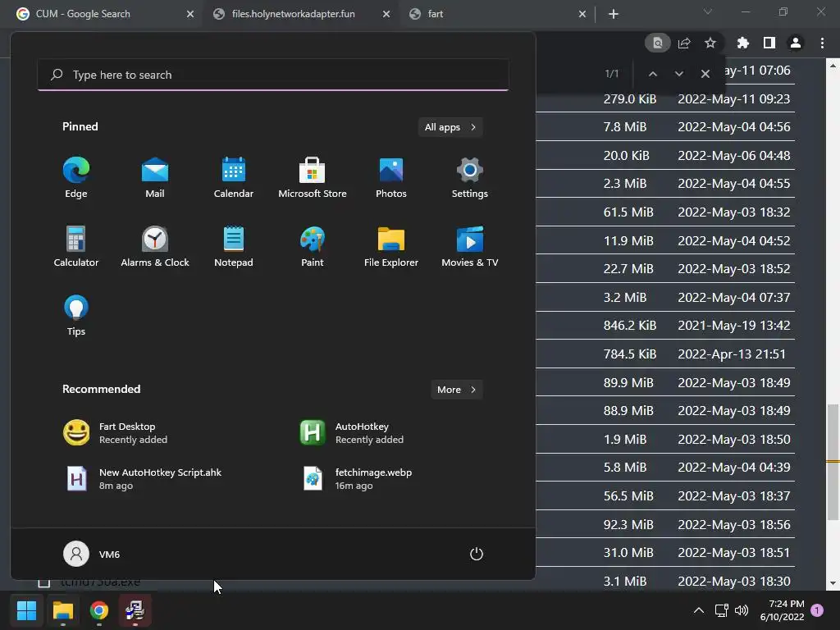Viewport: 840px width, 630px height.
Task: Open the notification badge on taskbar
Action: click(817, 609)
